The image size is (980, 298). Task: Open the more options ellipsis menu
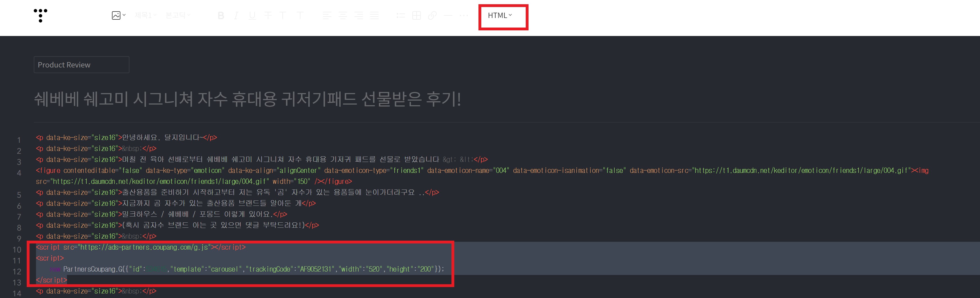(x=464, y=15)
